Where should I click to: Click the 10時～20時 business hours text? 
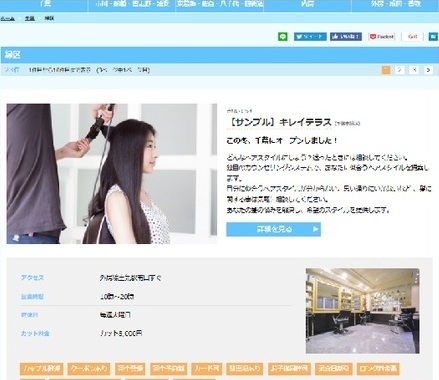pos(117,296)
